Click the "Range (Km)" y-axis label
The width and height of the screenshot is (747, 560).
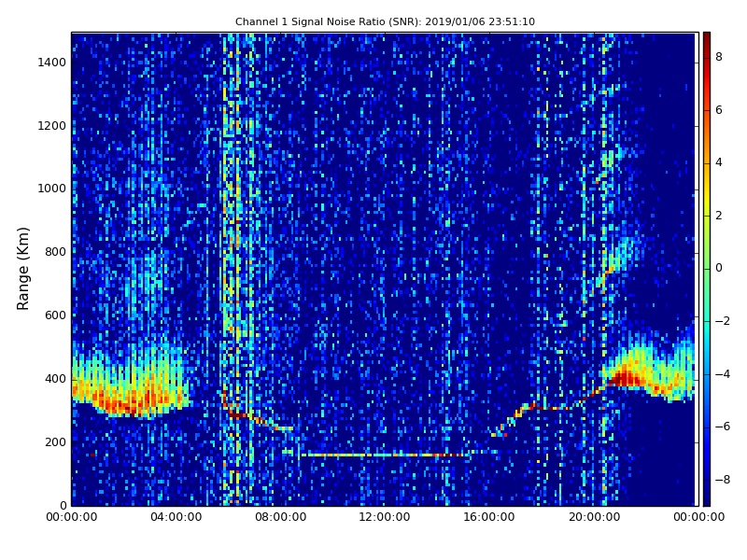(22, 269)
